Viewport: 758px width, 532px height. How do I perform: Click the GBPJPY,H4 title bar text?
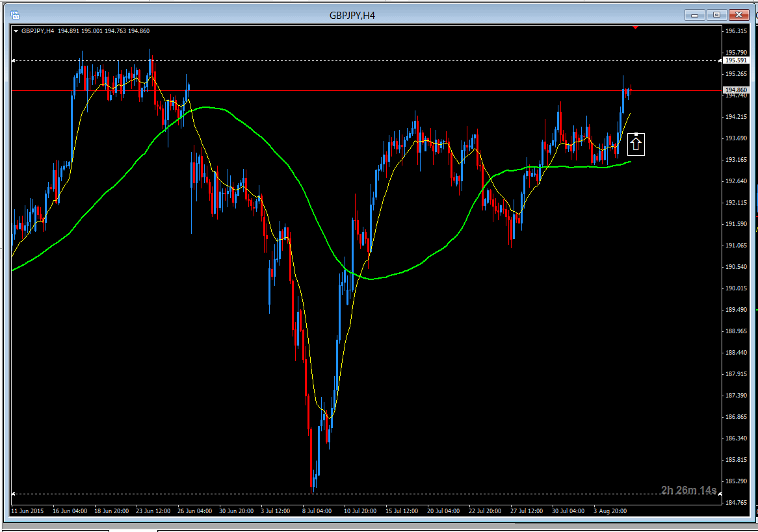[352, 15]
